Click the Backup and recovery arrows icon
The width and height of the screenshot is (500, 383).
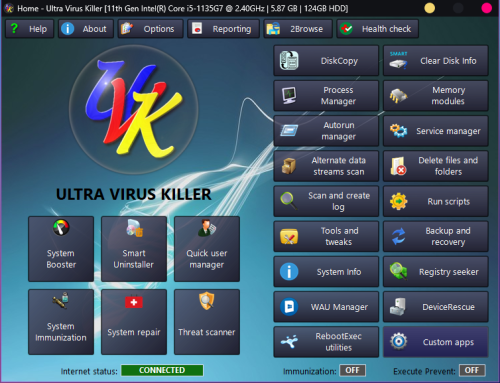tap(399, 236)
